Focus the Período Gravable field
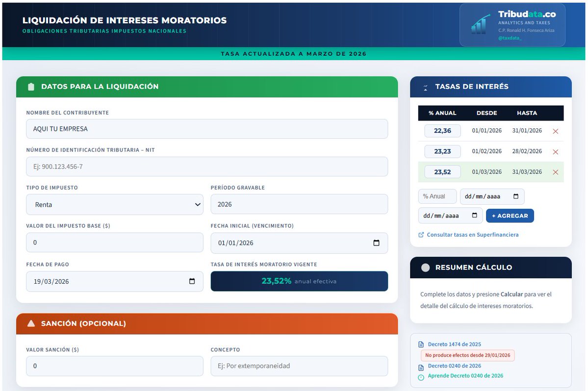The height and width of the screenshot is (391, 588). pos(299,204)
